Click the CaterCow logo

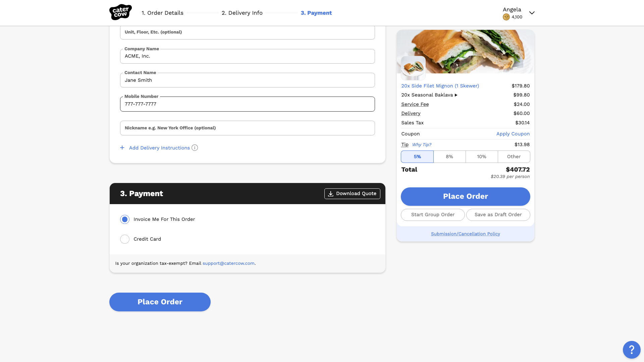pos(120,12)
